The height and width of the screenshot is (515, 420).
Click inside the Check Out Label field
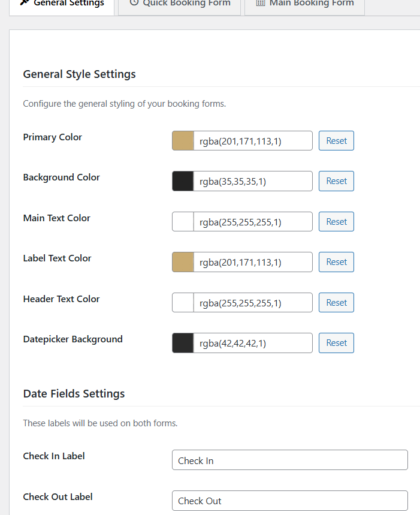click(x=289, y=501)
